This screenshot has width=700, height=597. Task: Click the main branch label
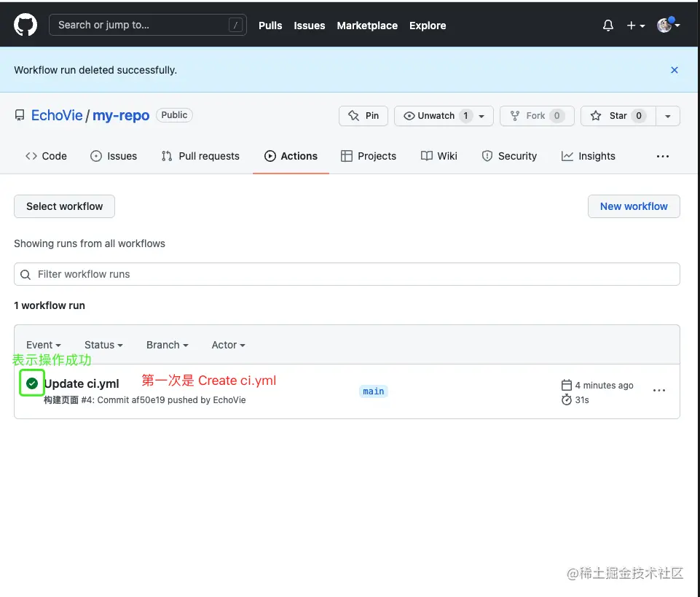(373, 391)
